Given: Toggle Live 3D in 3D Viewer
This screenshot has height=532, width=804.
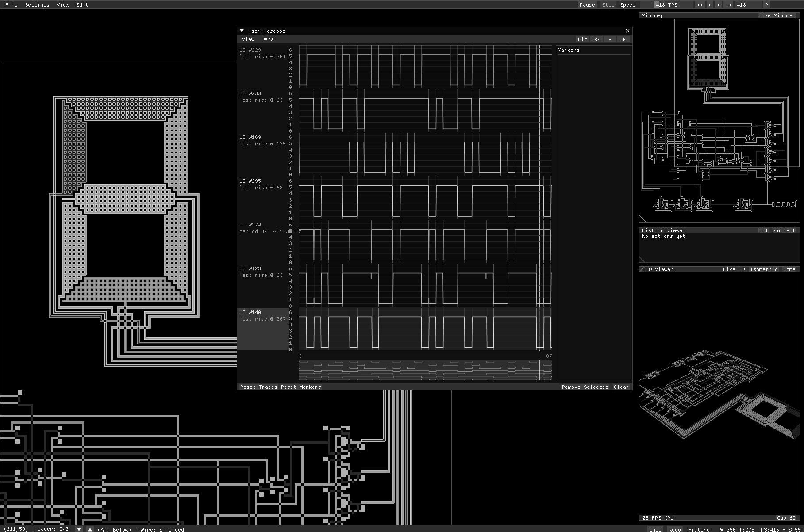Looking at the screenshot, I should (734, 269).
